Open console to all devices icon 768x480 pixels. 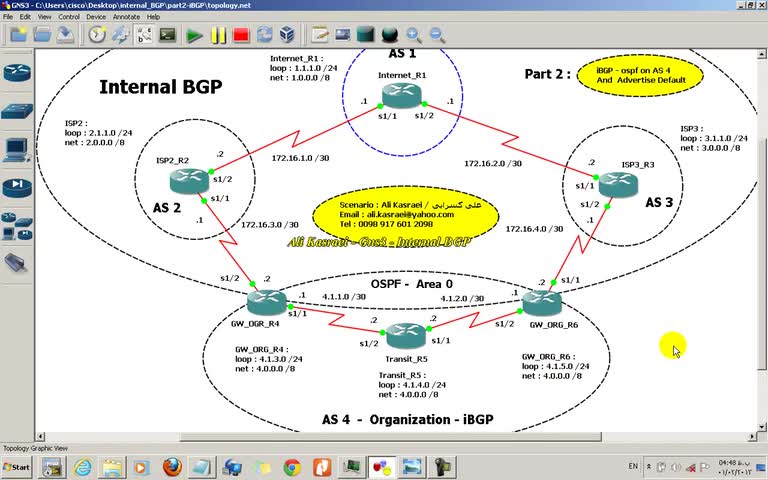[x=168, y=35]
